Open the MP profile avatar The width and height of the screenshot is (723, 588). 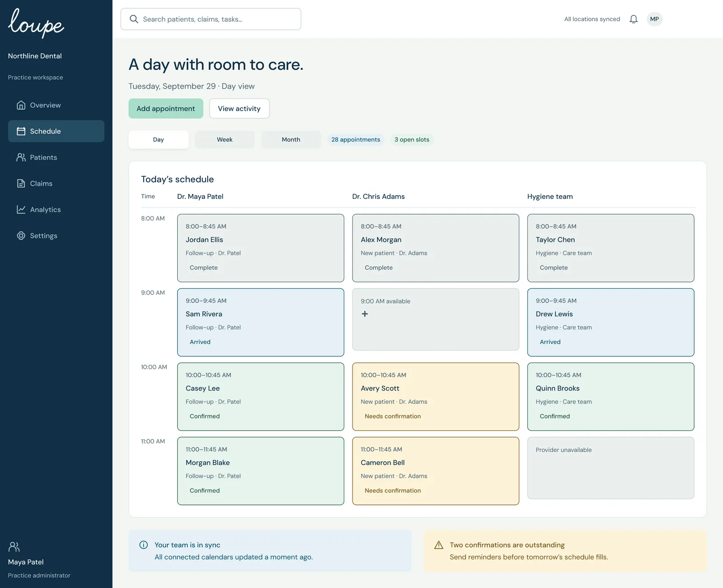point(654,19)
